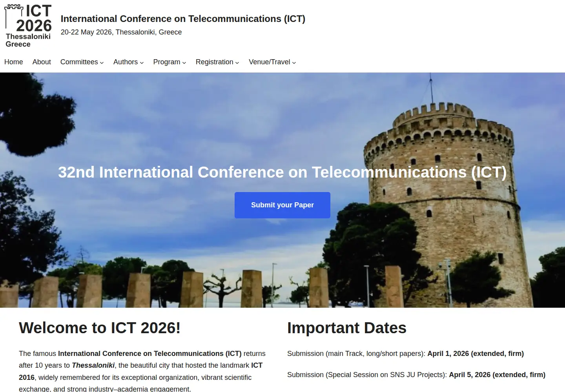Expand the Authors dropdown menu
Screen dimensions: 565x392
[128, 62]
